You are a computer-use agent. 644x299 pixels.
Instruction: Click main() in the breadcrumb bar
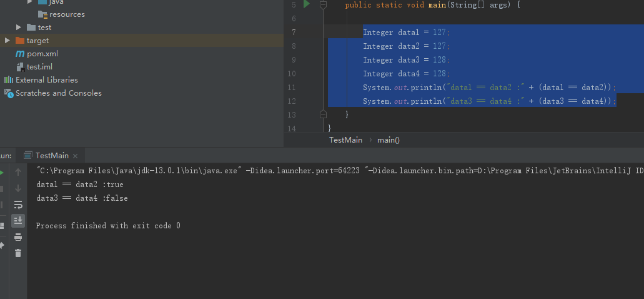click(x=388, y=140)
